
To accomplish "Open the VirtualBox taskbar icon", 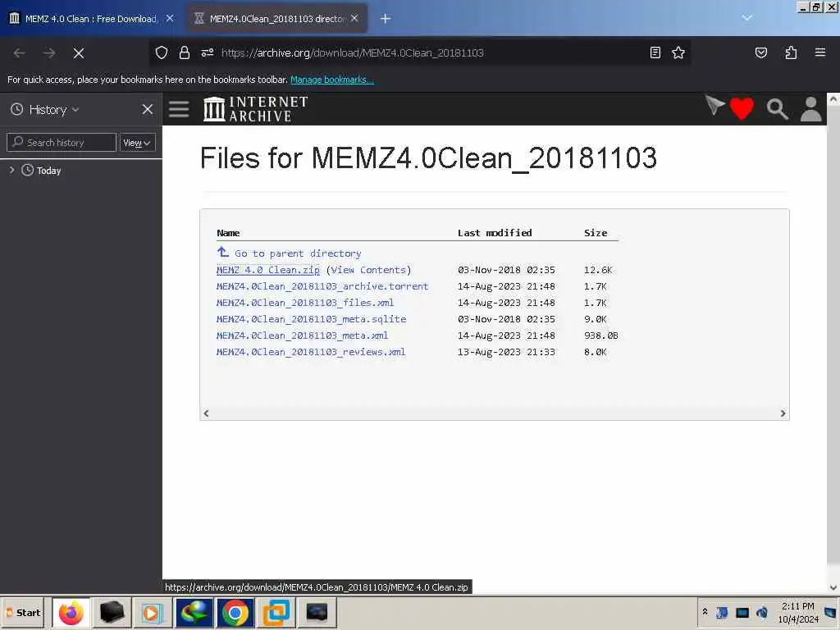I will click(x=276, y=612).
